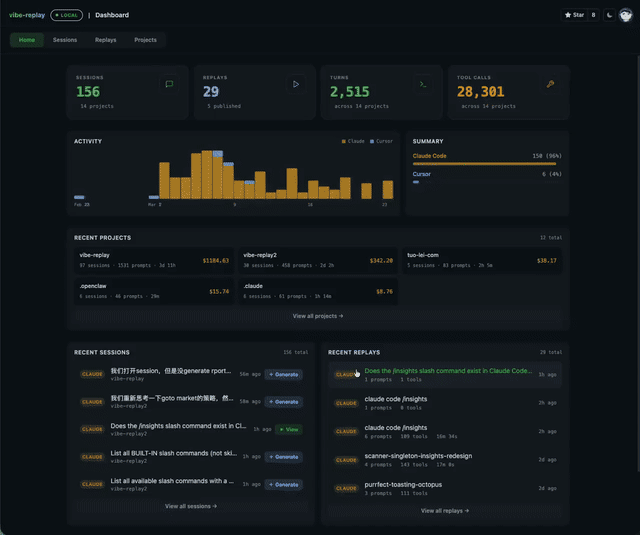Generate replay for List all available row
Image resolution: width=640 pixels, height=535 pixels.
284,484
